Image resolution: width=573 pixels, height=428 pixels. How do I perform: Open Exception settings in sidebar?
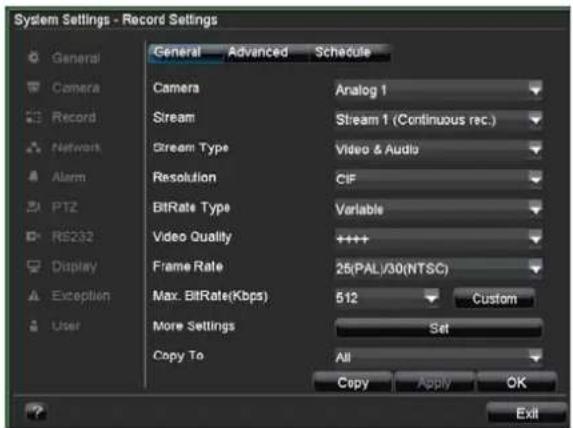[x=81, y=295]
